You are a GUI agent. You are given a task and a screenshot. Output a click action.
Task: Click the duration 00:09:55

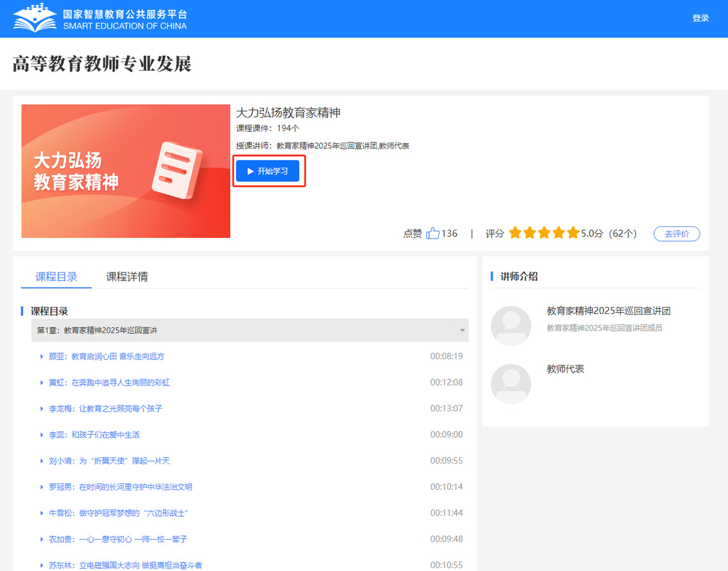[x=446, y=460]
